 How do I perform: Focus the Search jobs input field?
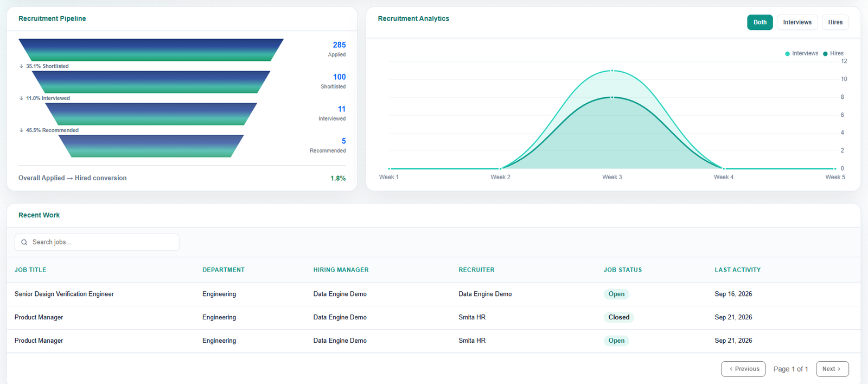(97, 242)
